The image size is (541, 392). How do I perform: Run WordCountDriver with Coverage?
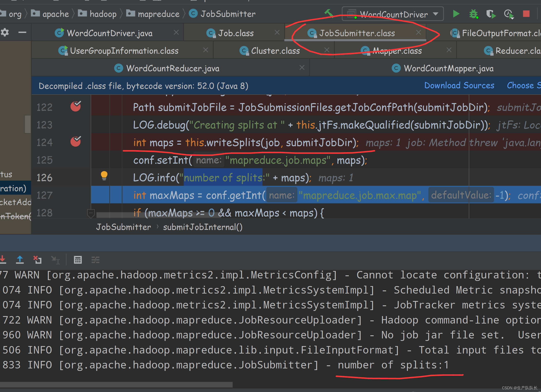pyautogui.click(x=491, y=14)
